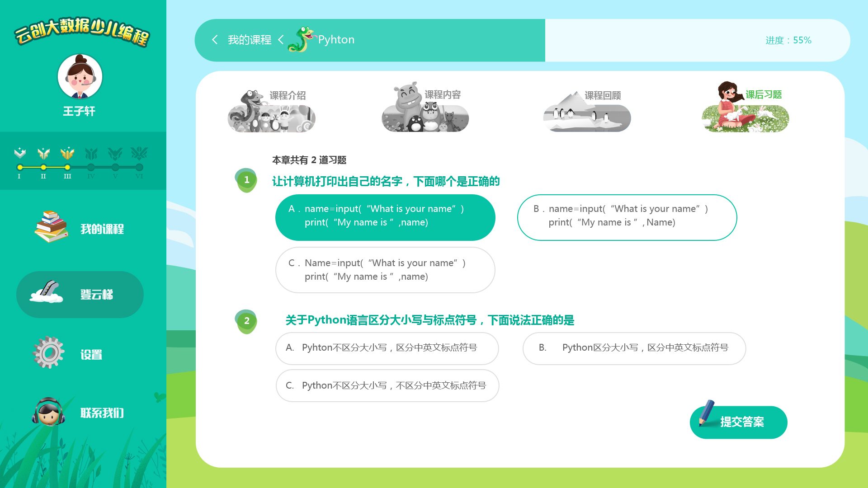
Task: Click the back arrow before 我的课程
Action: (215, 40)
